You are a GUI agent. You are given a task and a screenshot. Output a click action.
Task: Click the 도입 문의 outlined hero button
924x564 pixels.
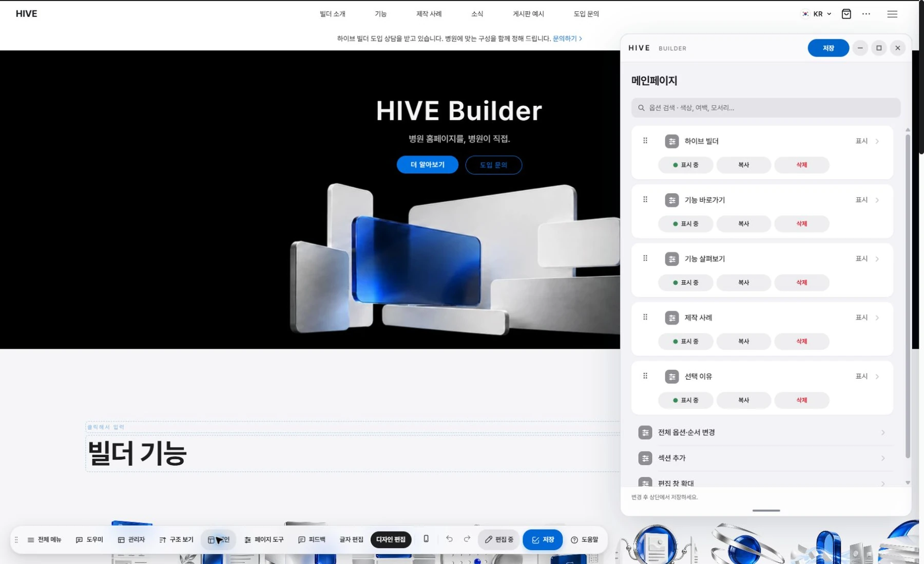pyautogui.click(x=493, y=165)
